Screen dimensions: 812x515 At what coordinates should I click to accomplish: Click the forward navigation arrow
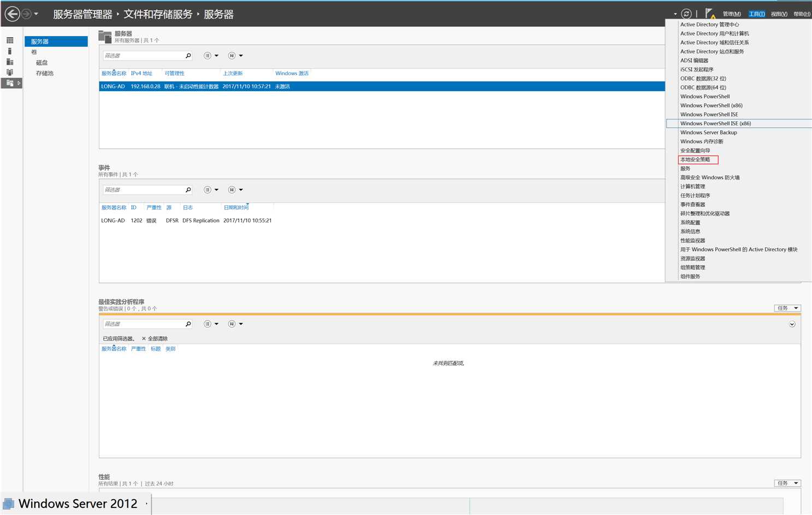(x=26, y=14)
